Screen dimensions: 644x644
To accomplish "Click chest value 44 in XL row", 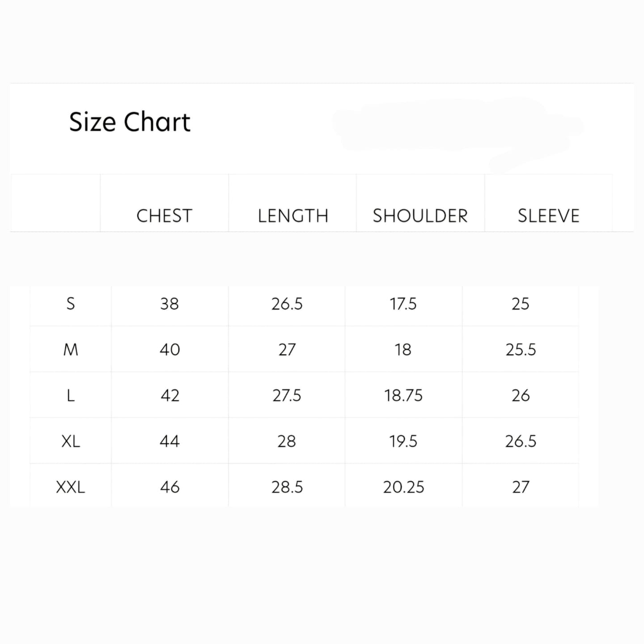I will [x=169, y=441].
